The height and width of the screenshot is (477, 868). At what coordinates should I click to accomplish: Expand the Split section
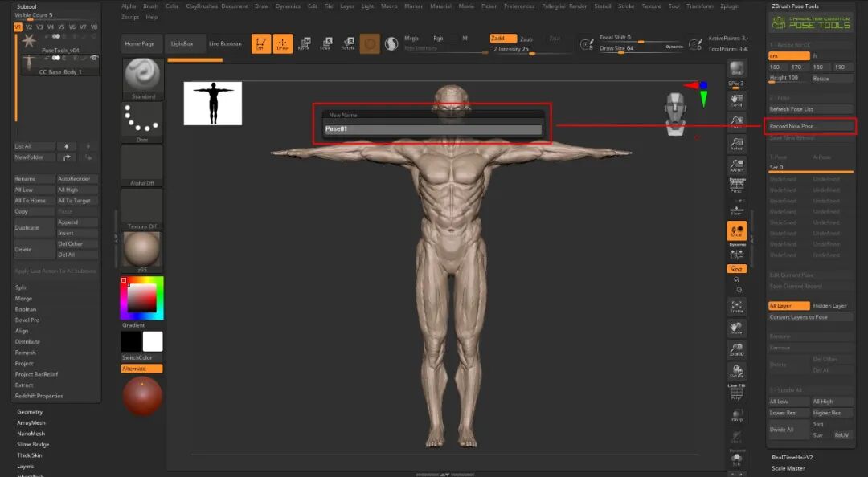(20, 287)
